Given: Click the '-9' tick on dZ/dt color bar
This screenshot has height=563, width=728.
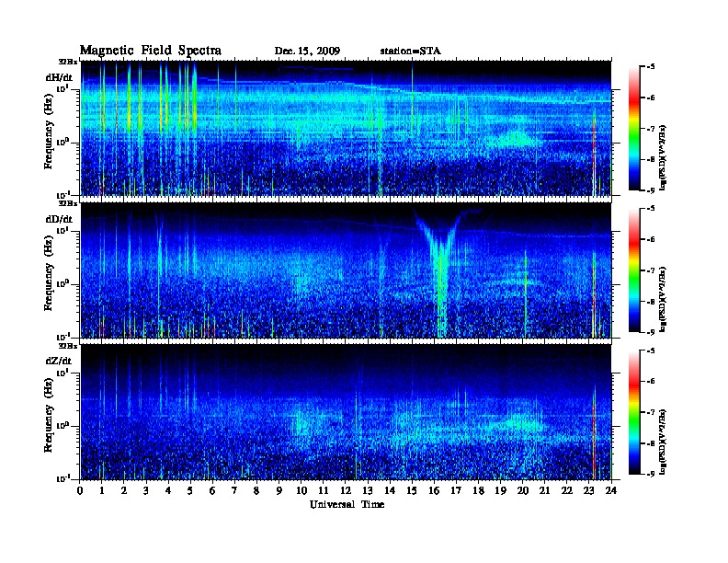Looking at the screenshot, I should [x=651, y=474].
